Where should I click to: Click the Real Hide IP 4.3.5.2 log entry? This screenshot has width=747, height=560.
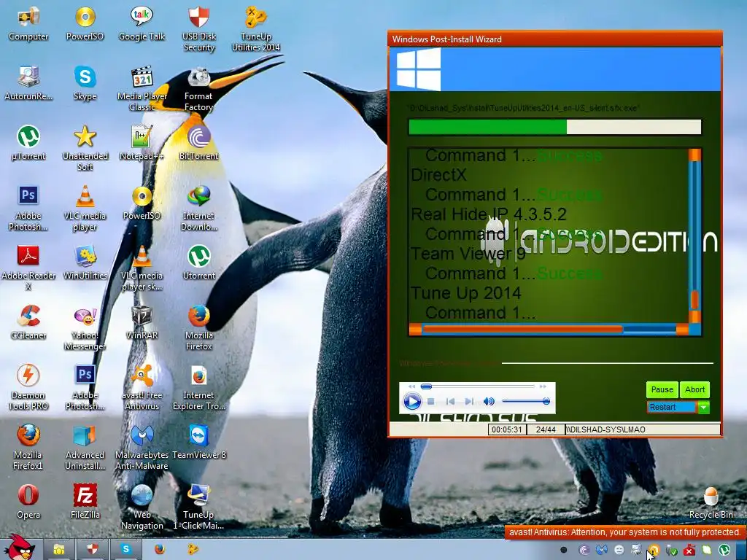[489, 214]
